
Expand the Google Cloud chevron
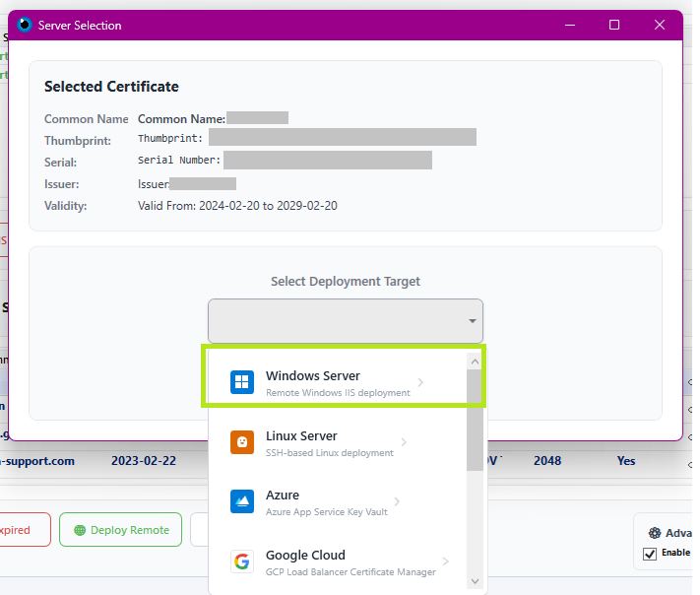point(446,562)
